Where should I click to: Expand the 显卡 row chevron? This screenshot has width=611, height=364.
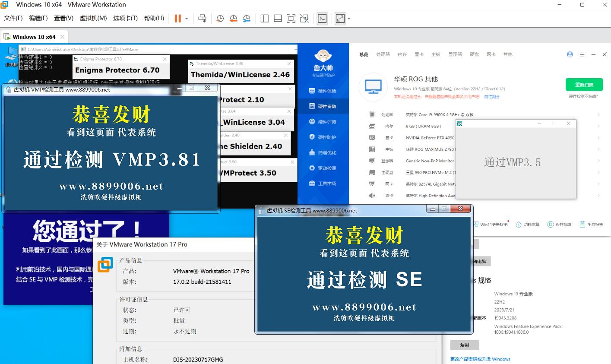tap(598, 138)
